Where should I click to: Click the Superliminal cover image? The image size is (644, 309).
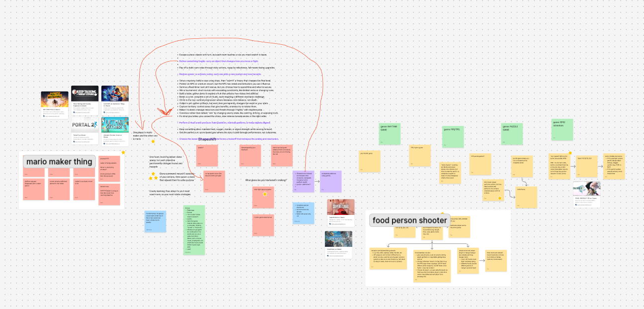tap(341, 207)
